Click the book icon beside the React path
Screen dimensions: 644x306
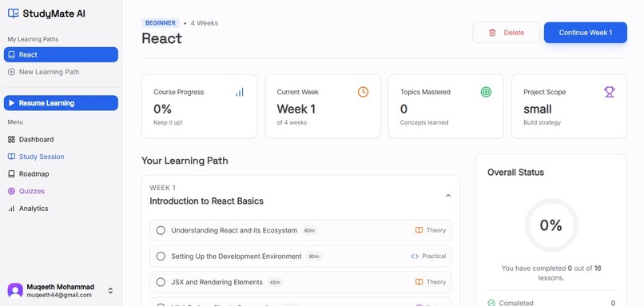coord(11,54)
